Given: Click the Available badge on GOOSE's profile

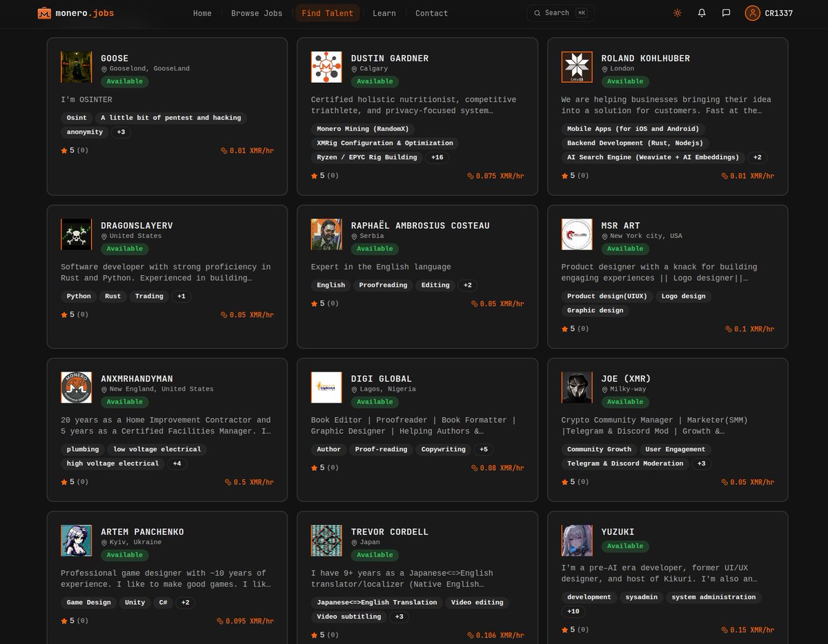Looking at the screenshot, I should point(125,81).
